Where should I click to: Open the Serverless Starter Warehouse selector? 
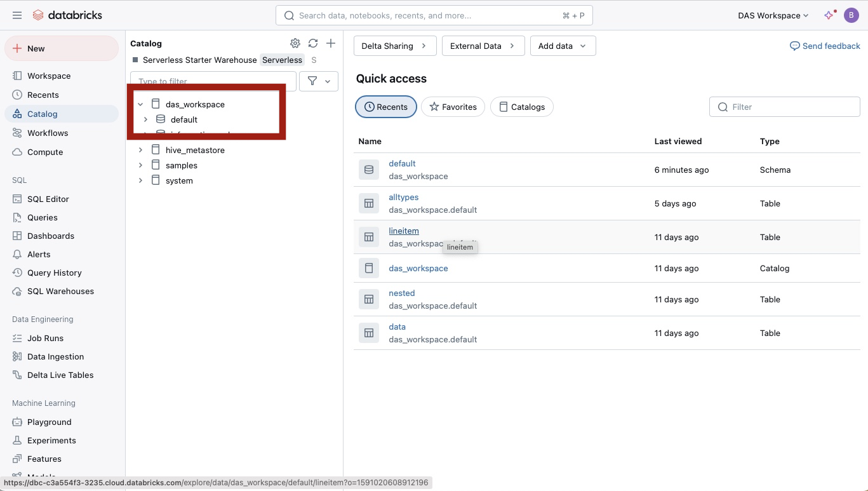225,60
